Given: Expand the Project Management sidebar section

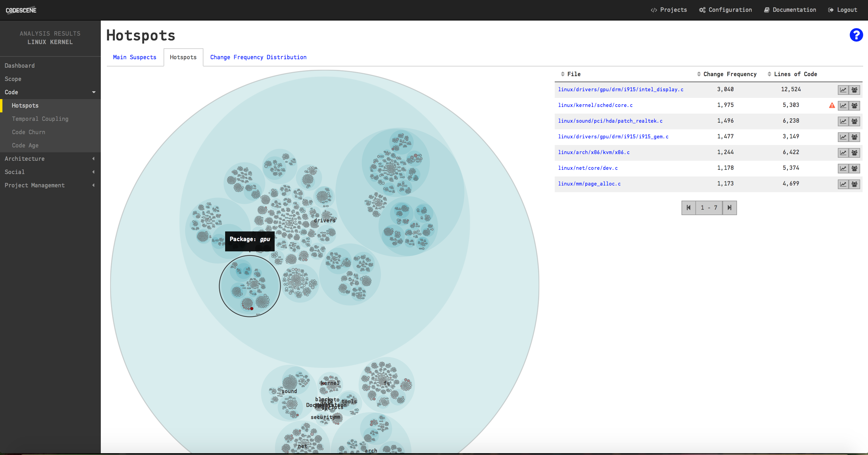Looking at the screenshot, I should click(94, 185).
